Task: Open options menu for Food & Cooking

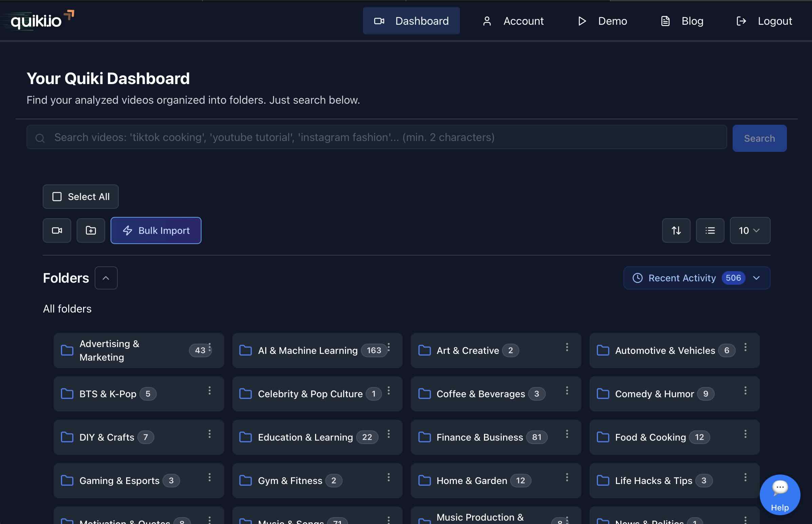Action: (x=745, y=434)
